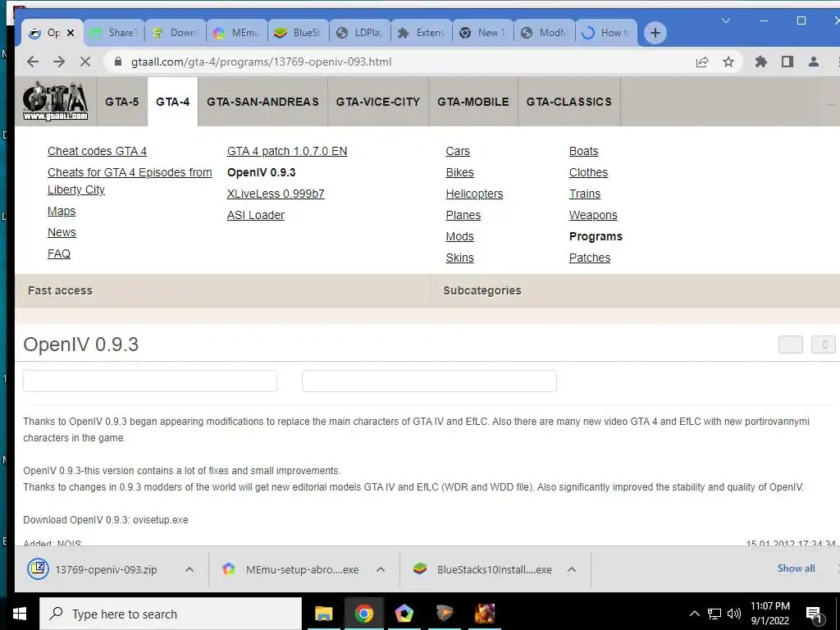Open Cheats for GTA 4 Episodes link
840x630 pixels.
[130, 181]
